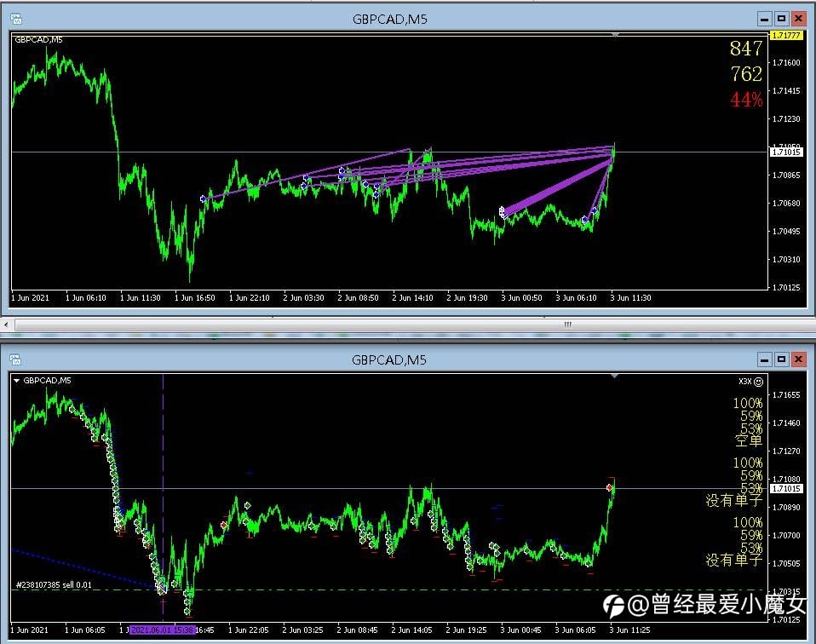Image resolution: width=816 pixels, height=644 pixels.
Task: Click the top GBPCAD,M5 chart window icon
Action: click(x=16, y=20)
